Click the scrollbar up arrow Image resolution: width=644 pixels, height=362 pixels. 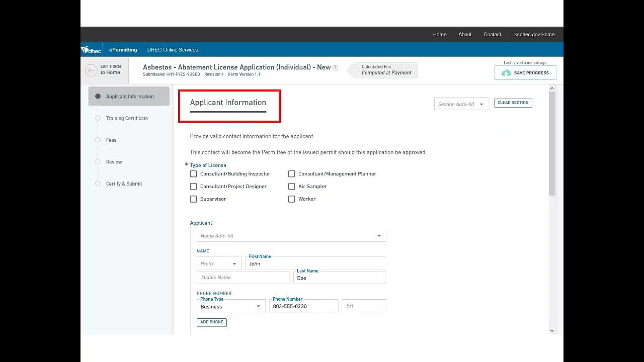[552, 88]
